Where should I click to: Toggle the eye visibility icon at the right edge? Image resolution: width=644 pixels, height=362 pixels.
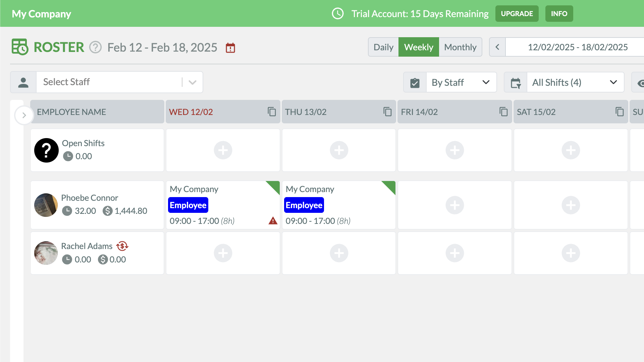tap(640, 83)
